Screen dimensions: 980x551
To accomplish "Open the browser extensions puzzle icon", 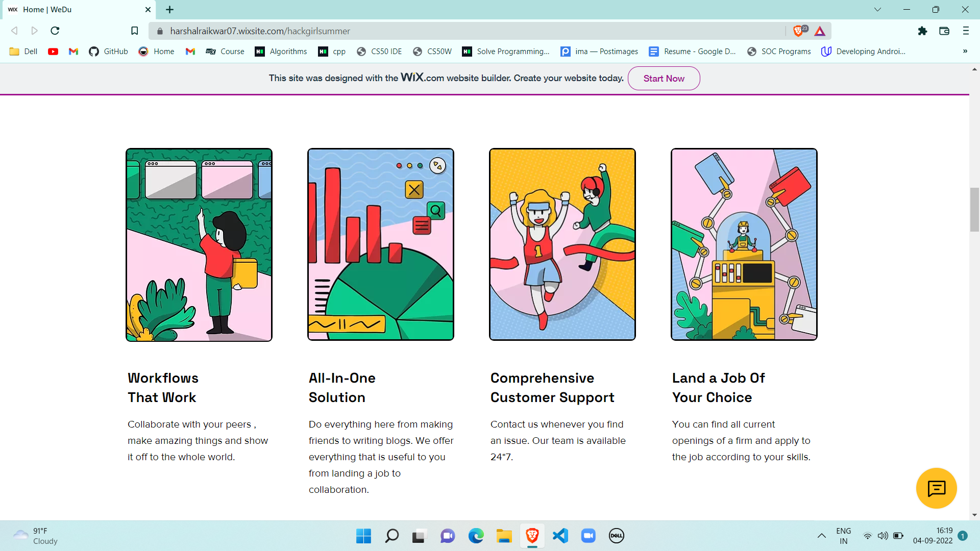I will tap(922, 31).
